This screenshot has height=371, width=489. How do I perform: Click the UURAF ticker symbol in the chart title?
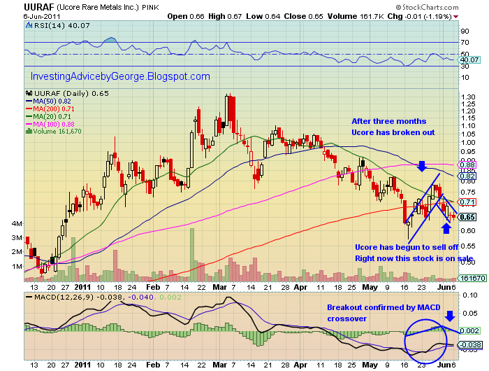pyautogui.click(x=39, y=7)
